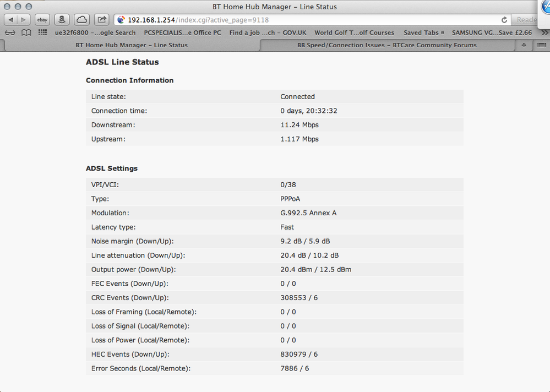This screenshot has width=550, height=392.
Task: Open the Amazon toolbar shortcut
Action: pyautogui.click(x=62, y=20)
